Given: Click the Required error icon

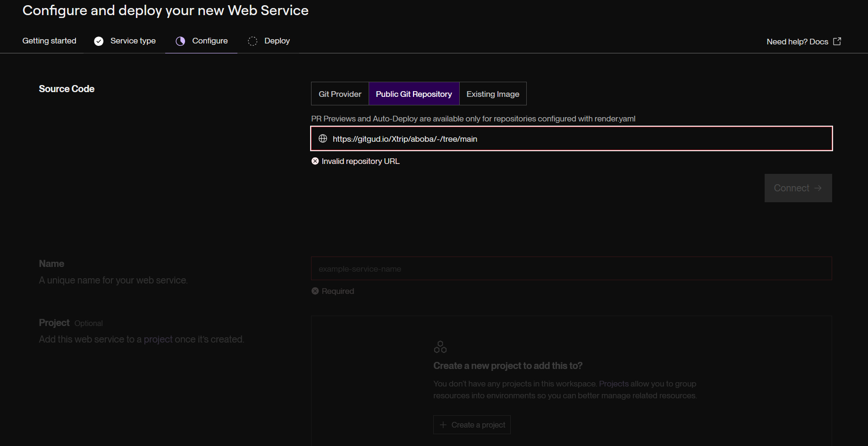Looking at the screenshot, I should point(315,291).
